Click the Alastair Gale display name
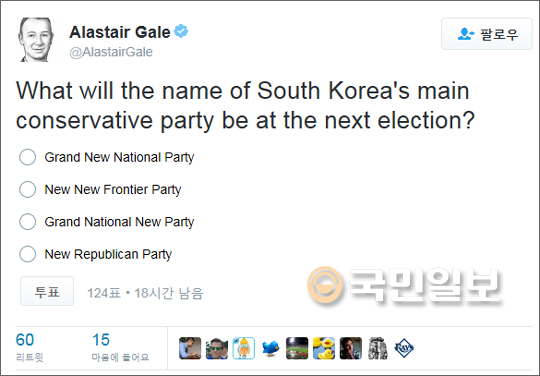The image size is (540, 376). tap(120, 32)
